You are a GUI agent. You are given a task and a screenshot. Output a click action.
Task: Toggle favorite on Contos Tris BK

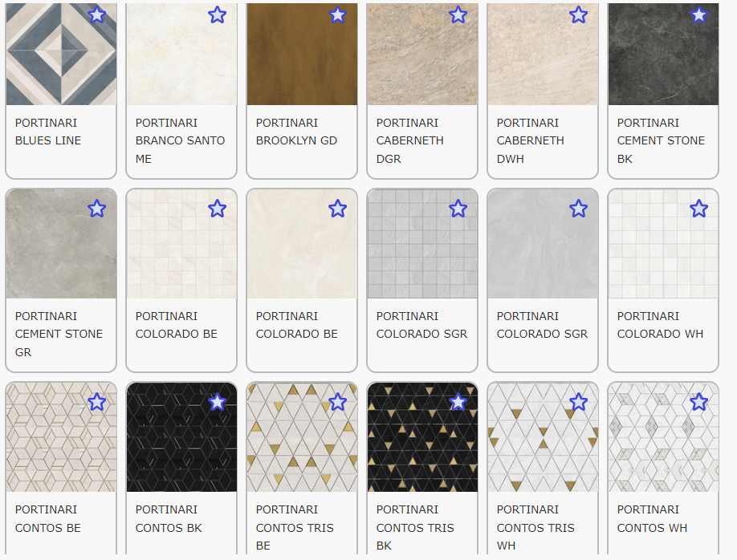(458, 402)
